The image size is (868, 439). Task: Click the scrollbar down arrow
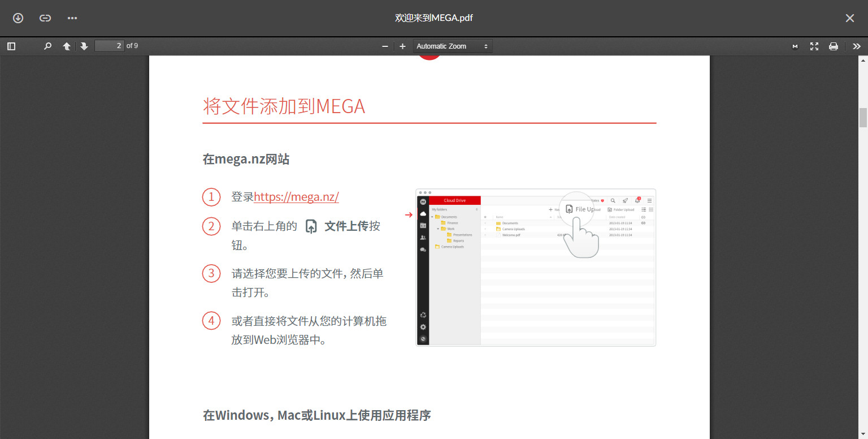click(x=863, y=434)
